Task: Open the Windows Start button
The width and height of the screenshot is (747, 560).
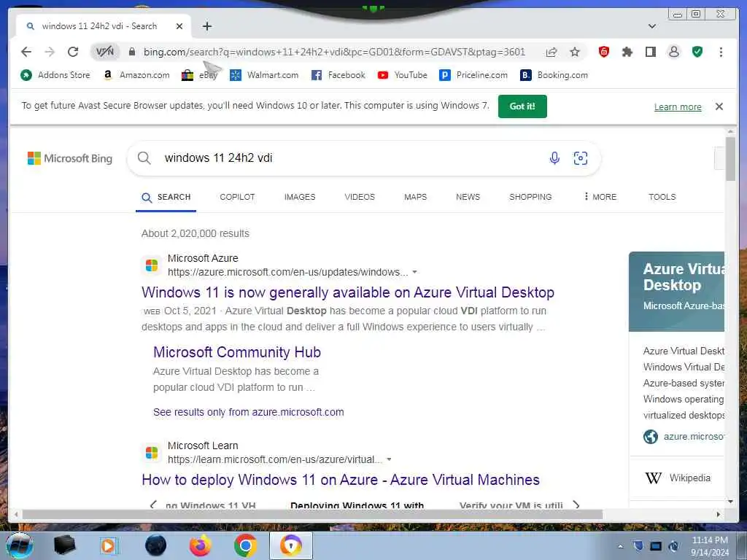Action: point(19,545)
